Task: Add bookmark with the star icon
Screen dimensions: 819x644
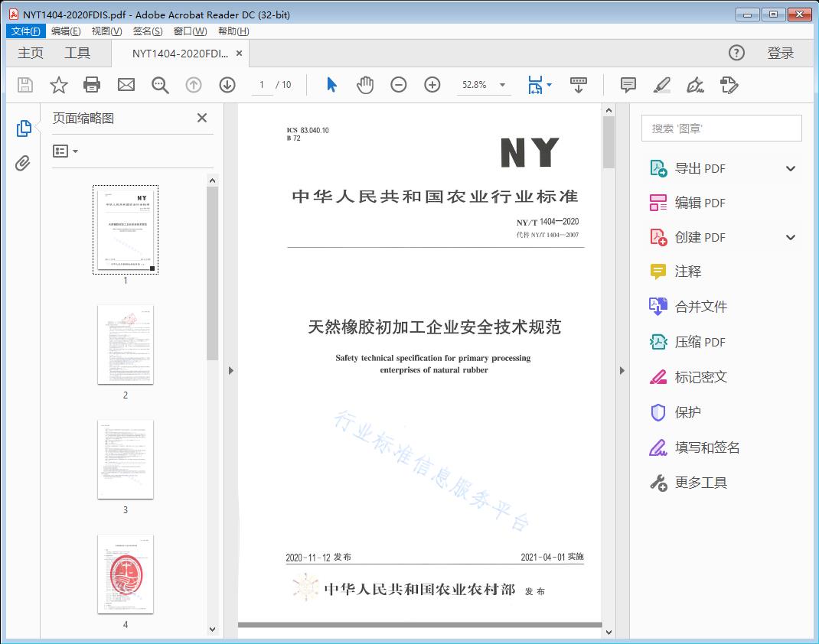Action: pos(59,85)
